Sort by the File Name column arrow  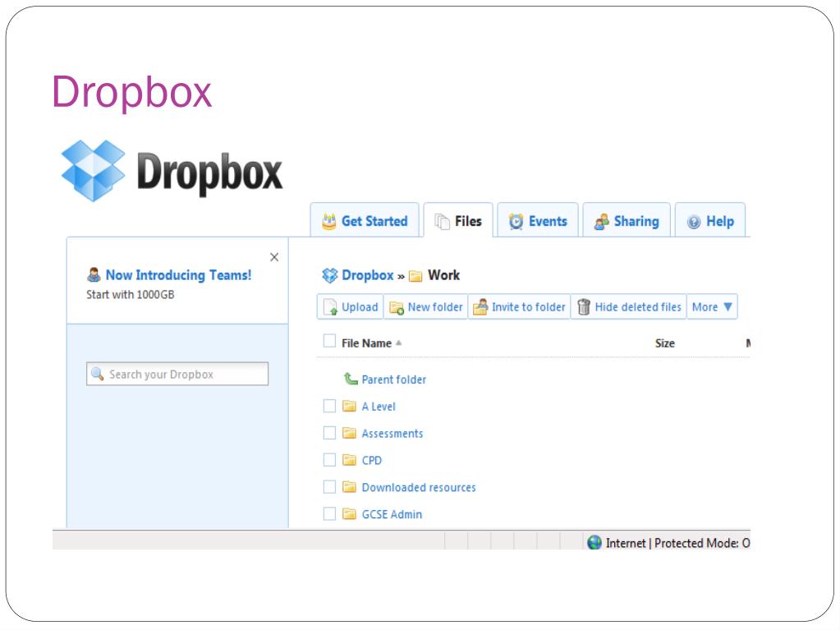tap(398, 343)
